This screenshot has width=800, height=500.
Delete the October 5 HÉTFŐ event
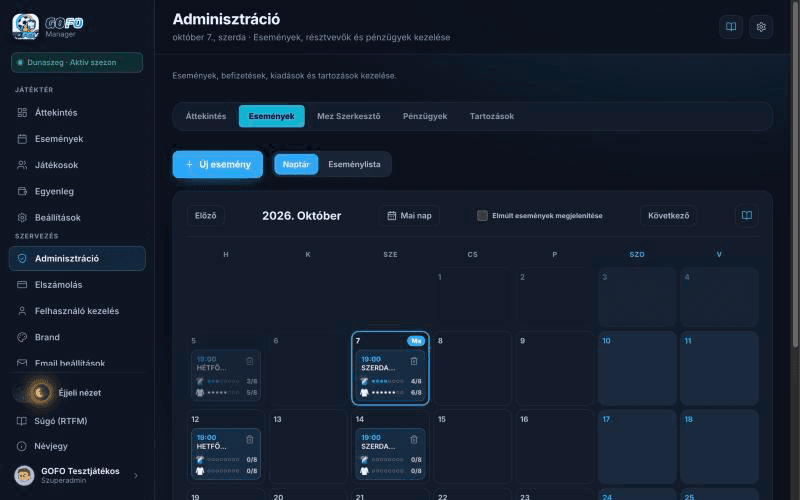pos(249,361)
